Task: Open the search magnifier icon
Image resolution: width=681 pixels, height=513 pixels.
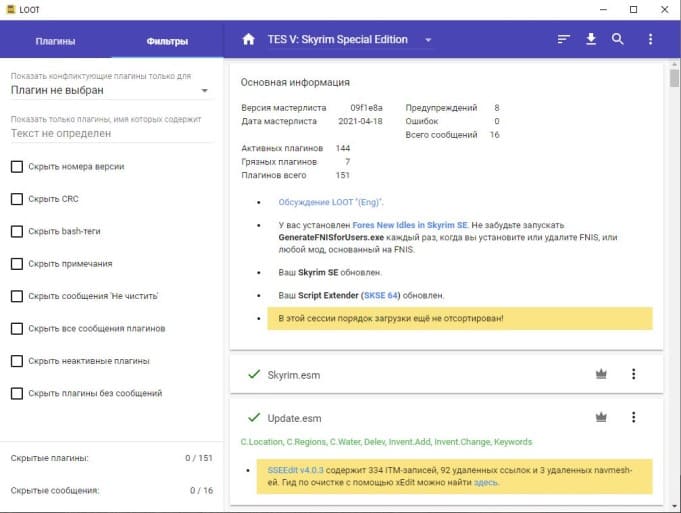Action: coord(618,40)
